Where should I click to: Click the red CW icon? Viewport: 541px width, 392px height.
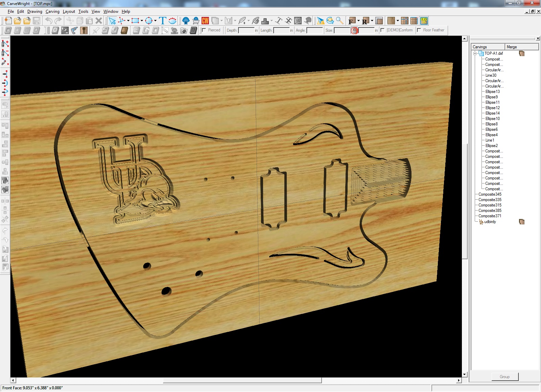tap(205, 21)
